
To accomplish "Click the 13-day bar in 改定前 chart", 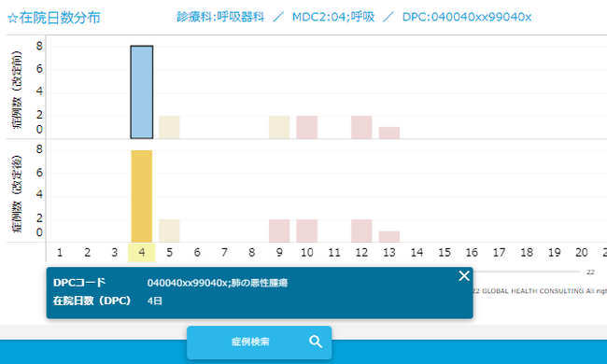I will (x=389, y=133).
